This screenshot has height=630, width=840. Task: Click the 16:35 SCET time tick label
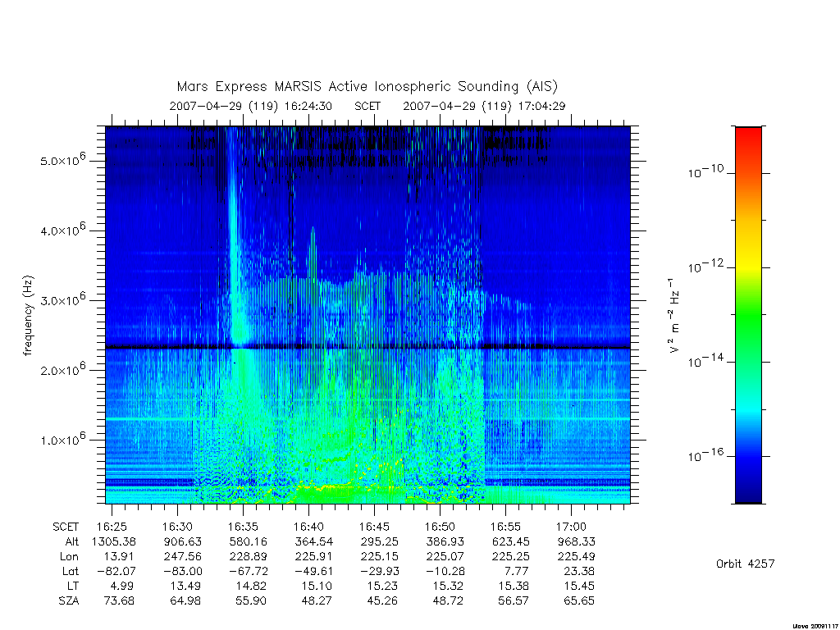coord(243,527)
